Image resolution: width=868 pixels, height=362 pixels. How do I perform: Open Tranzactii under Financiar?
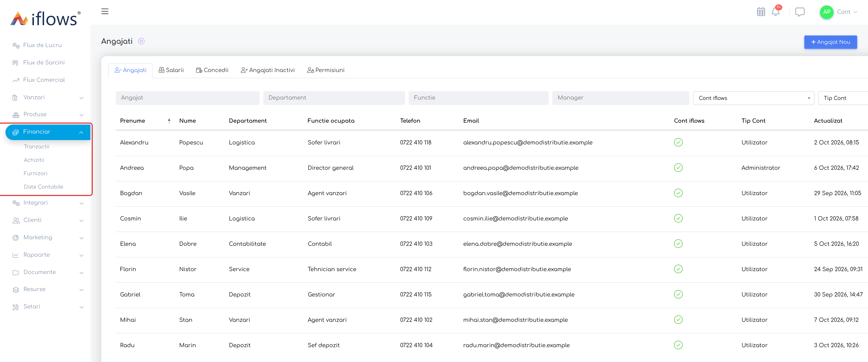point(37,147)
